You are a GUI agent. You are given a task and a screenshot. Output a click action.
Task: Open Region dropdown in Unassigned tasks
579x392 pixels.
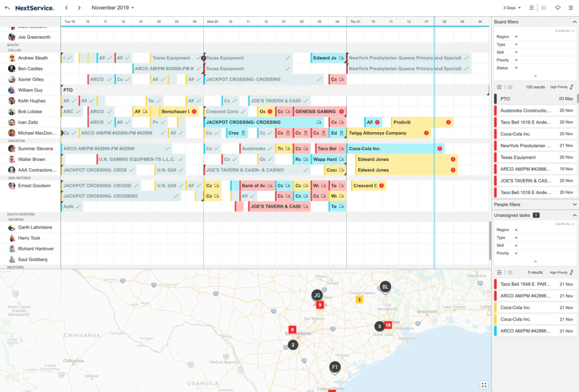pos(507,230)
